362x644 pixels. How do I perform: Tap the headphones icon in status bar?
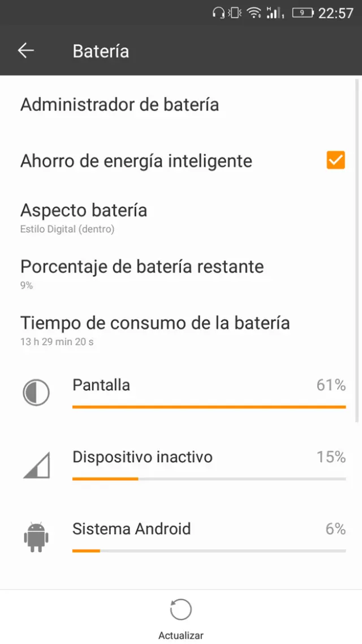pyautogui.click(x=218, y=12)
